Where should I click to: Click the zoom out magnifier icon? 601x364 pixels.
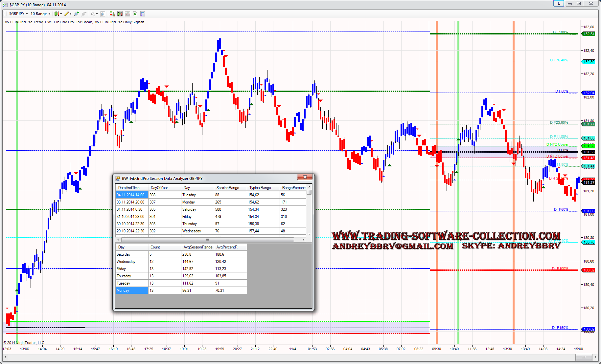[84, 14]
